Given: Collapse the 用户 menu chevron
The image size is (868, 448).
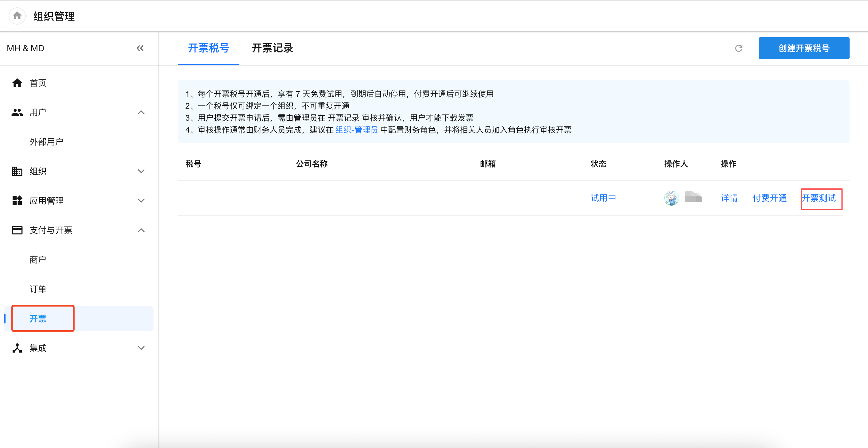Looking at the screenshot, I should click(141, 112).
